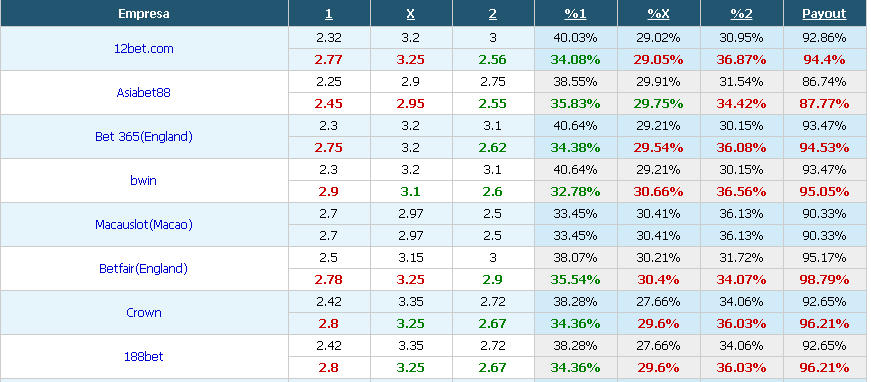Click the Empresa column header
The width and height of the screenshot is (871, 382).
[144, 14]
